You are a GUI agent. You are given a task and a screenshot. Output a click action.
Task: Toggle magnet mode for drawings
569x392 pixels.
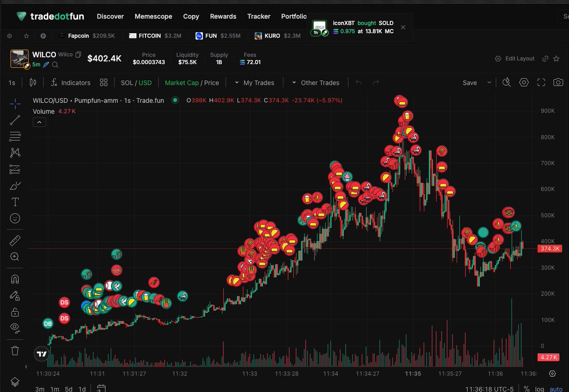pyautogui.click(x=15, y=279)
